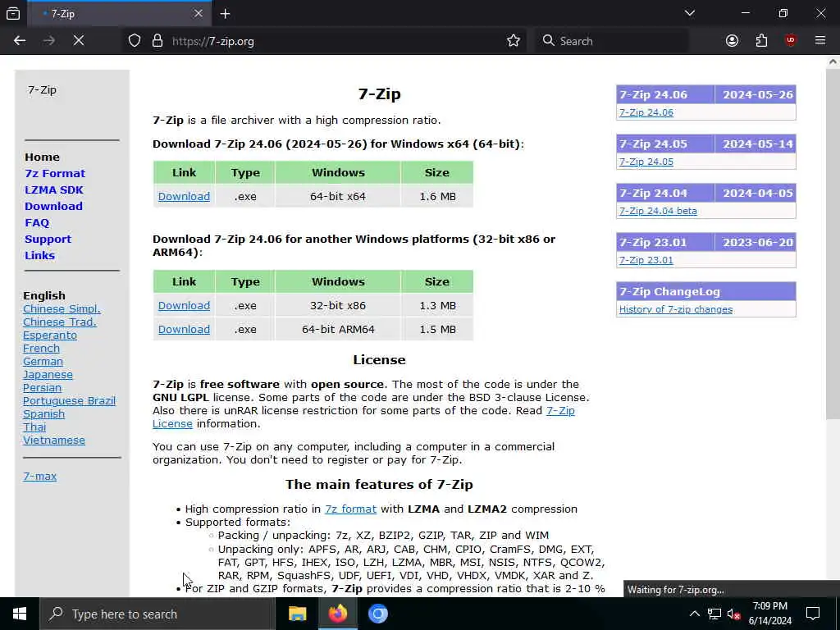
Task: Open the 7z format feature link
Action: pos(350,509)
